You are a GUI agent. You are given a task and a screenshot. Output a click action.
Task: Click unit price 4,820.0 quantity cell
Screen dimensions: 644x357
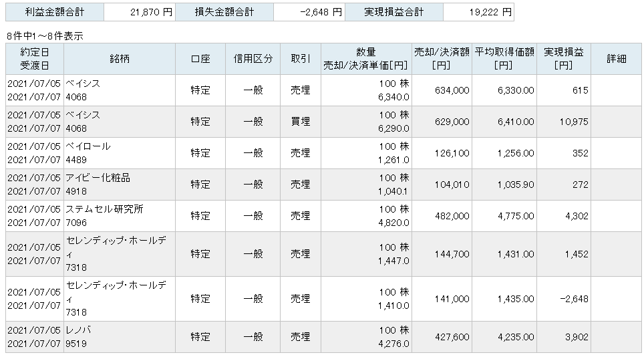click(x=366, y=216)
